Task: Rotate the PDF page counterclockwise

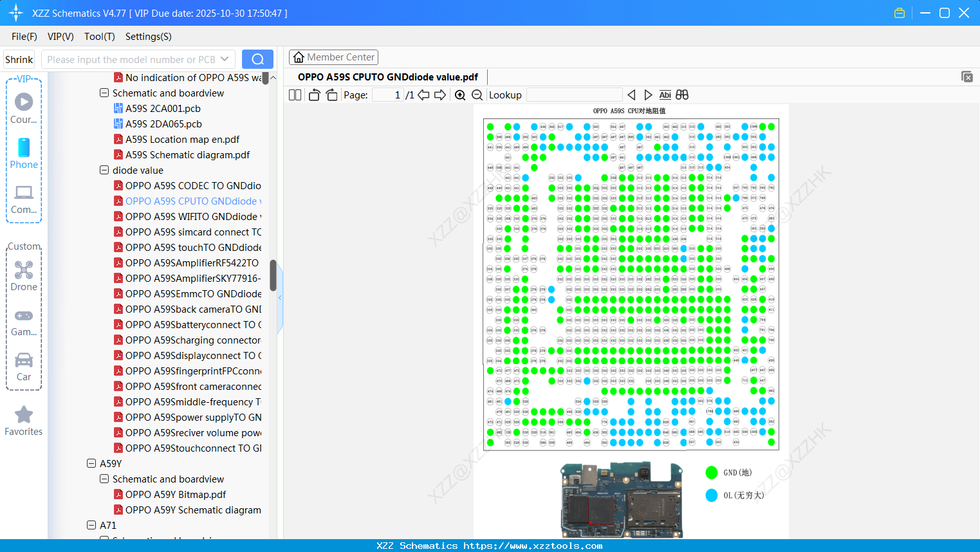Action: 314,95
